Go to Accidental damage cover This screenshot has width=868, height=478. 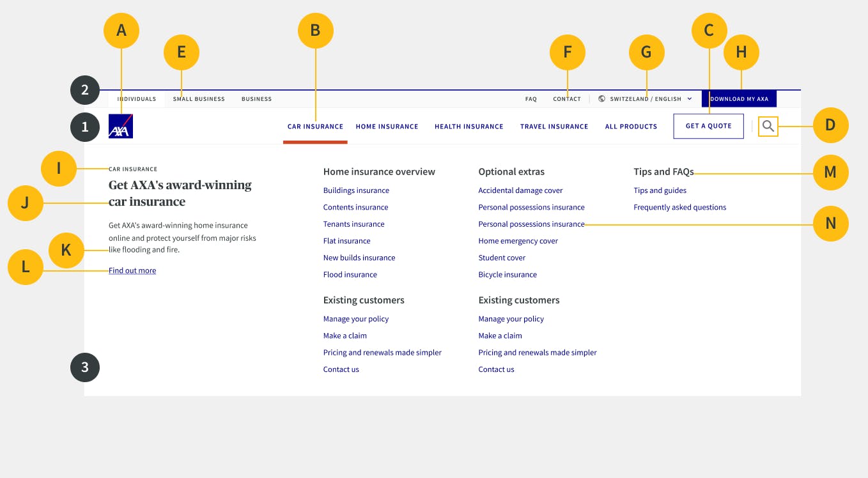click(x=520, y=190)
